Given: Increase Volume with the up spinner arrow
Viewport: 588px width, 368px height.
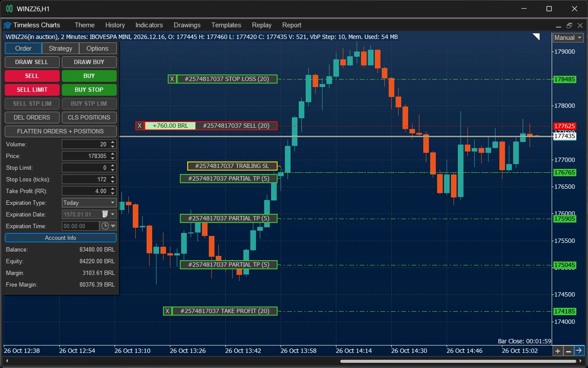Looking at the screenshot, I should [x=113, y=142].
